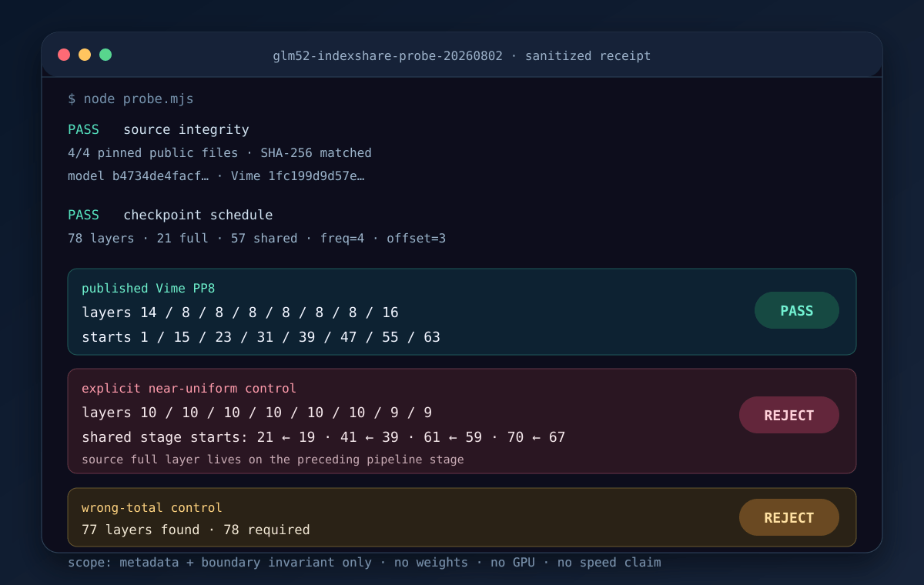This screenshot has width=924, height=585.
Task: Click 'layers 10 / 10 / 10 / 10' row
Action: 256,413
